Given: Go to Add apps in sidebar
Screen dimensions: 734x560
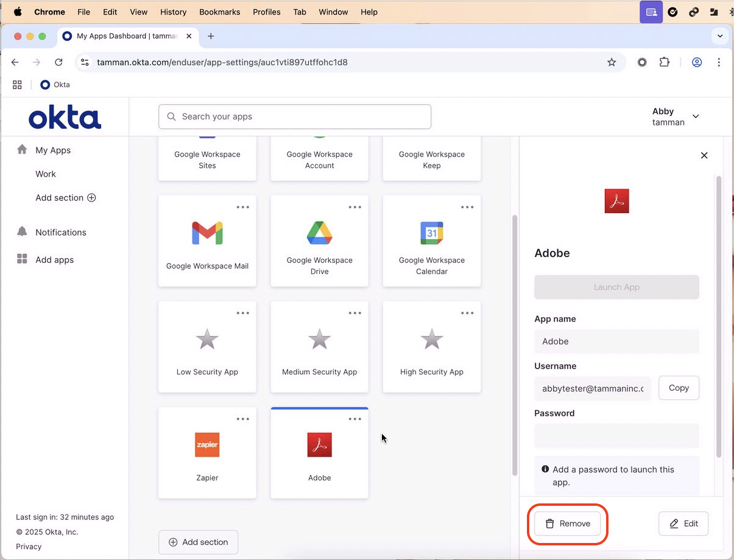Looking at the screenshot, I should tap(54, 260).
